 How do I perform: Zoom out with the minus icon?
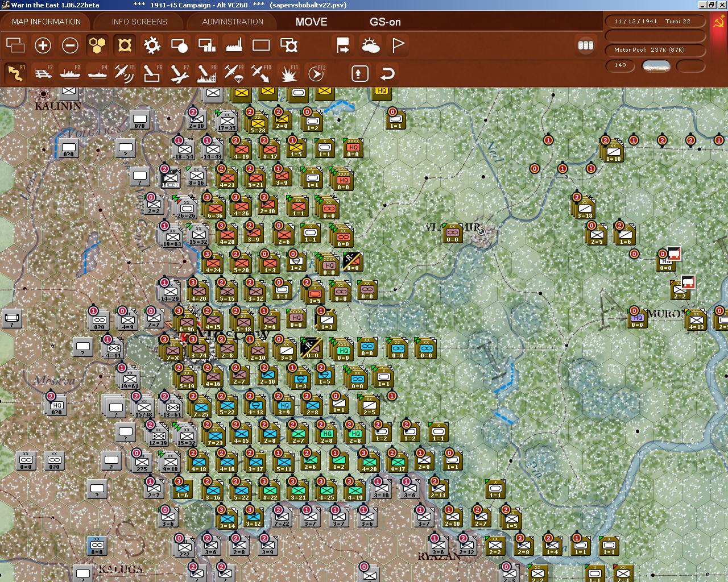coord(70,45)
